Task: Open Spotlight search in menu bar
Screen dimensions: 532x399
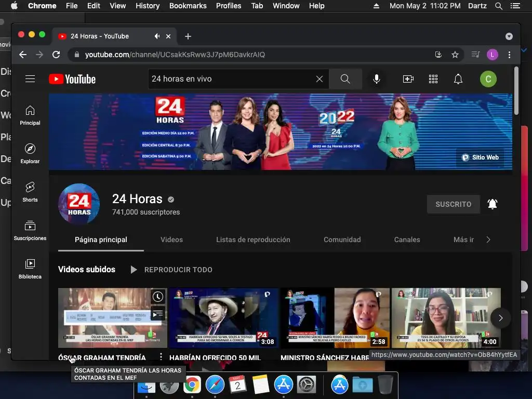Action: pyautogui.click(x=498, y=6)
